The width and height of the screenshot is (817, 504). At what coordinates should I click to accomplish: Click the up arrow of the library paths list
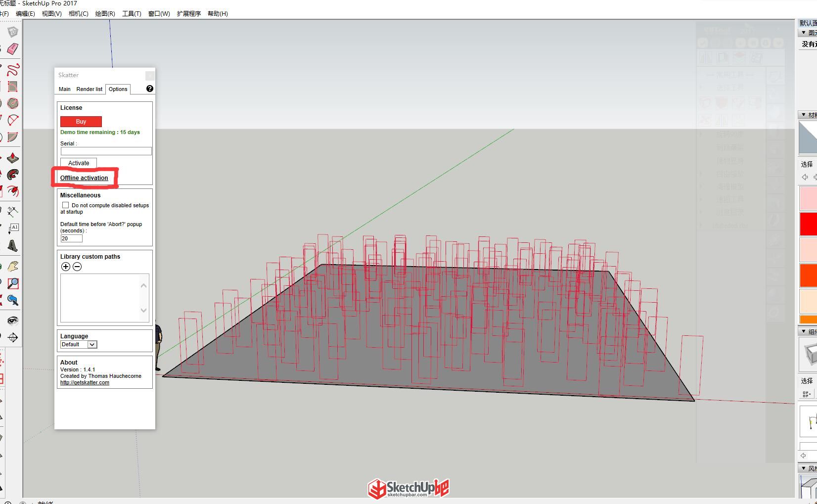(144, 285)
